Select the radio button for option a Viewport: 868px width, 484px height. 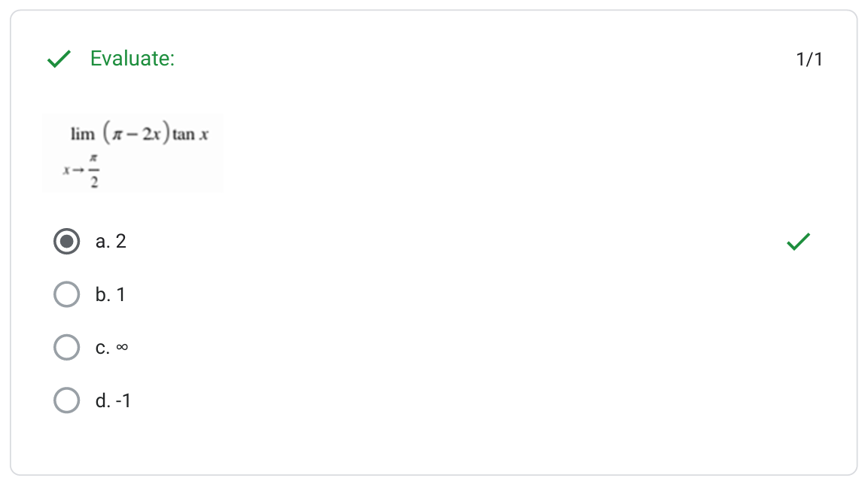tap(67, 242)
